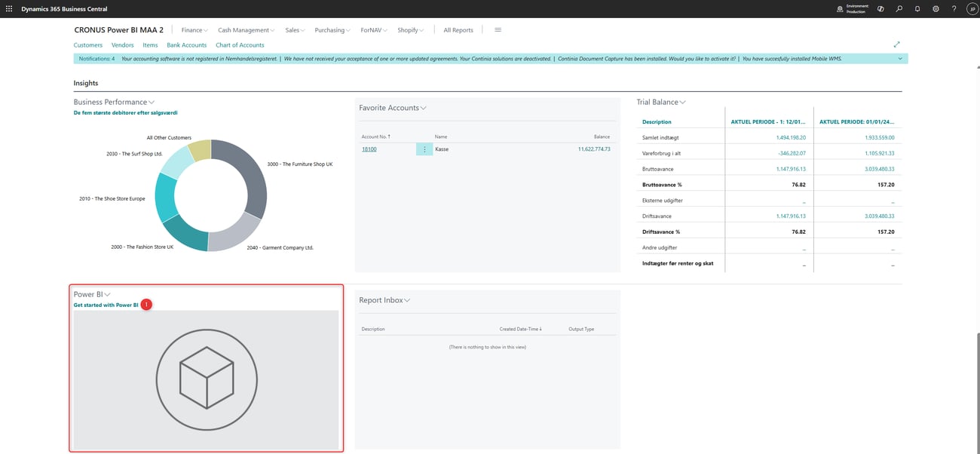Expand the notifications bar chevron

point(900,58)
